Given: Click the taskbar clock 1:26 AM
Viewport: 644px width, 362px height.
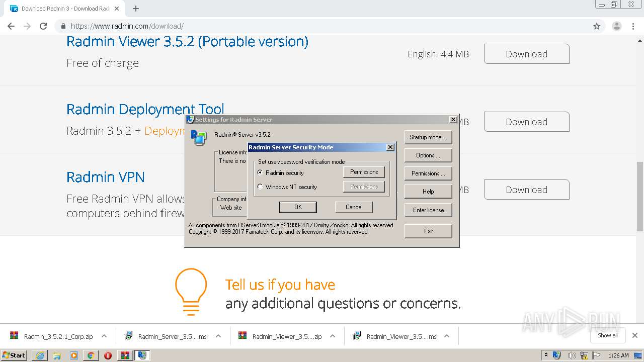Looking at the screenshot, I should (x=618, y=355).
